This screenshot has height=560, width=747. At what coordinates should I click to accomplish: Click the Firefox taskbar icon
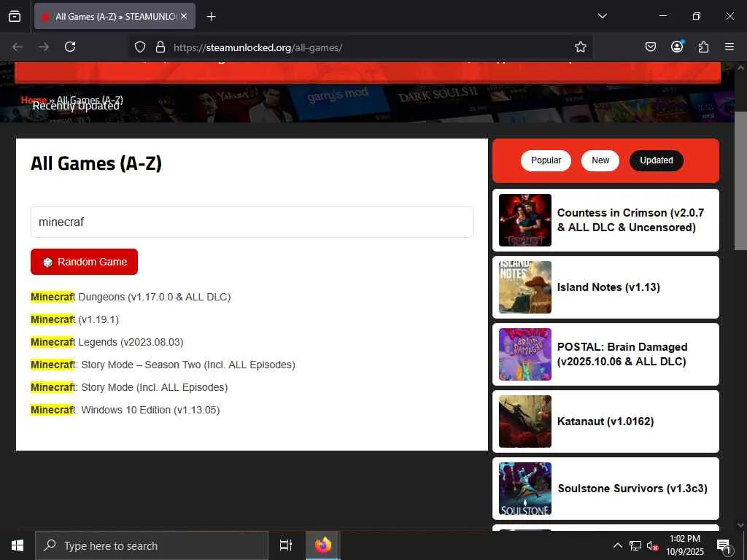tap(322, 545)
